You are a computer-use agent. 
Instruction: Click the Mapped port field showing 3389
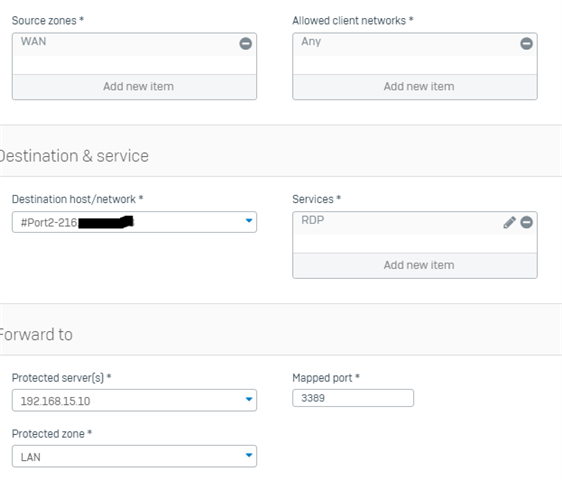click(353, 398)
